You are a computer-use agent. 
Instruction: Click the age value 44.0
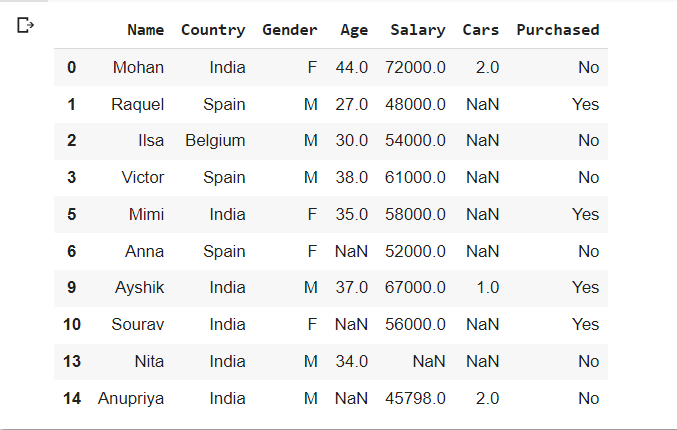[x=351, y=67]
